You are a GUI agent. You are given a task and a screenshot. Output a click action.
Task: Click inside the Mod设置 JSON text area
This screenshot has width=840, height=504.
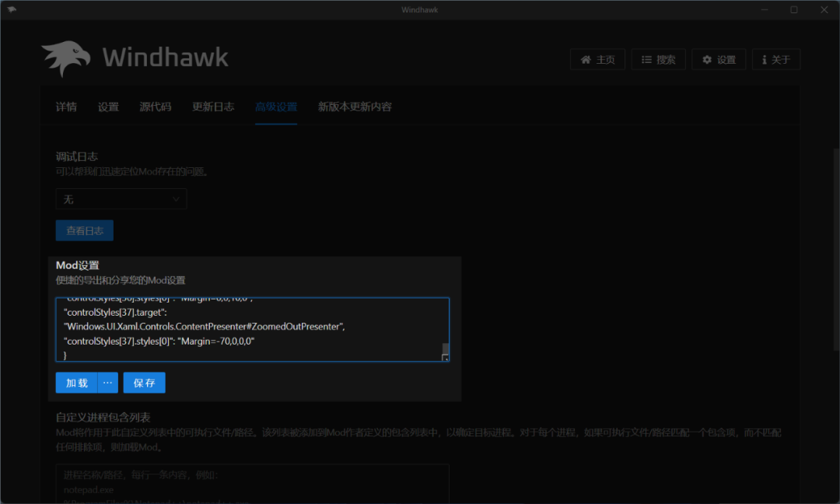(252, 330)
